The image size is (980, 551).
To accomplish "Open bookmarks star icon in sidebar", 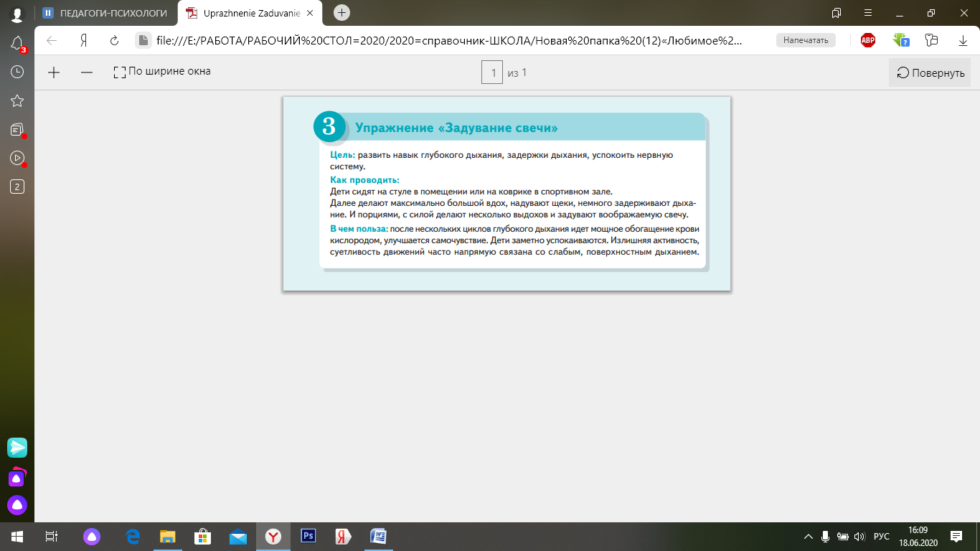I will pyautogui.click(x=17, y=100).
